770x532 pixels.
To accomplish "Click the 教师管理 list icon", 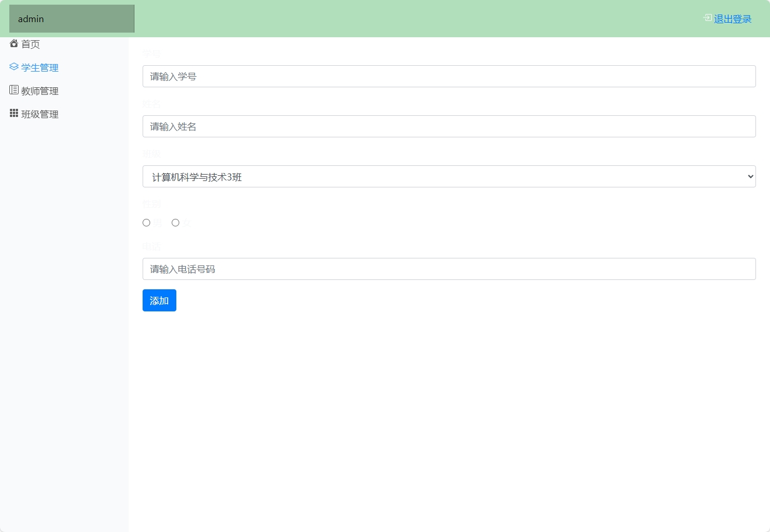I will [x=13, y=90].
